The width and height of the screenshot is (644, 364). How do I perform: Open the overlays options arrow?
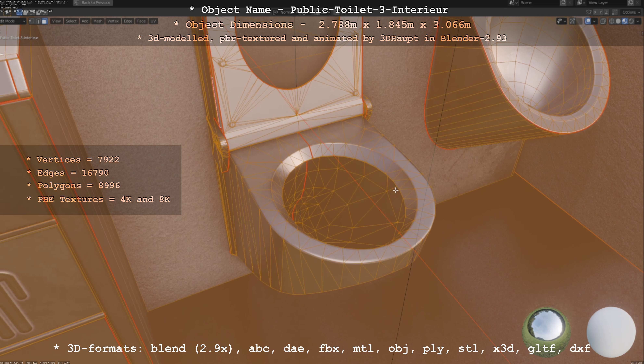(x=594, y=21)
